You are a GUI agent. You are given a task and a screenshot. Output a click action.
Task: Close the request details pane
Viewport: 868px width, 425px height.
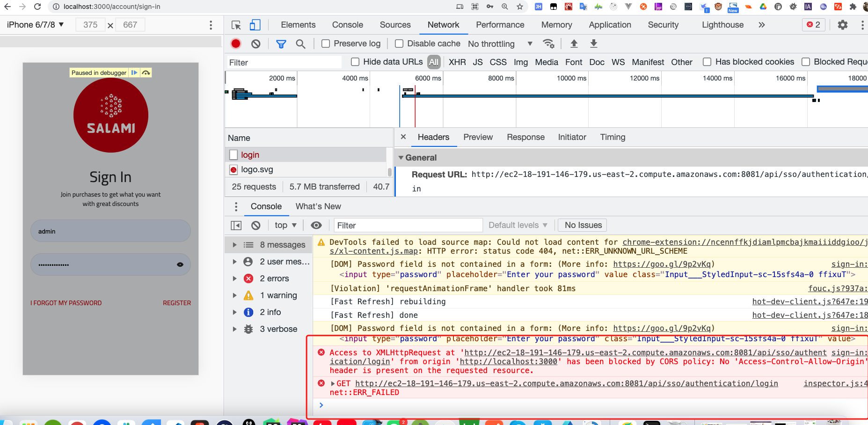pyautogui.click(x=403, y=137)
